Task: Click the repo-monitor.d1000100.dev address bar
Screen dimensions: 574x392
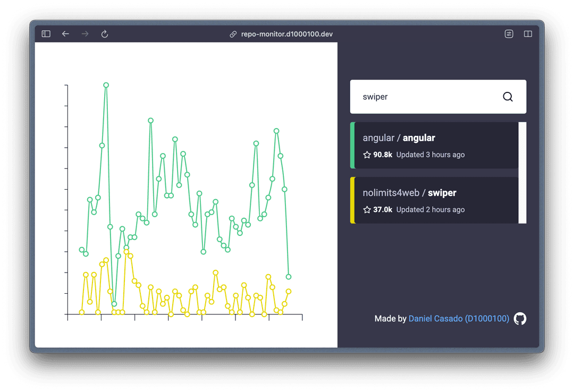Action: (x=286, y=34)
